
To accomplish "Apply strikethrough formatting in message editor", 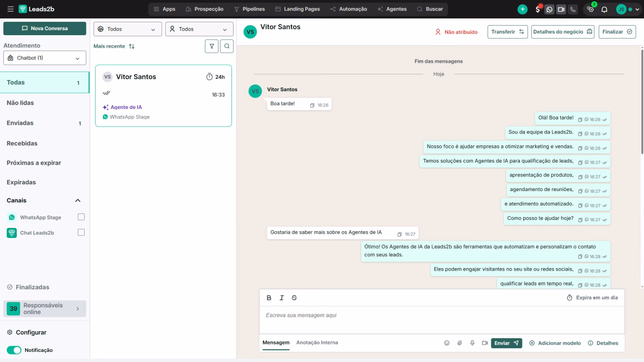I will 294,297.
